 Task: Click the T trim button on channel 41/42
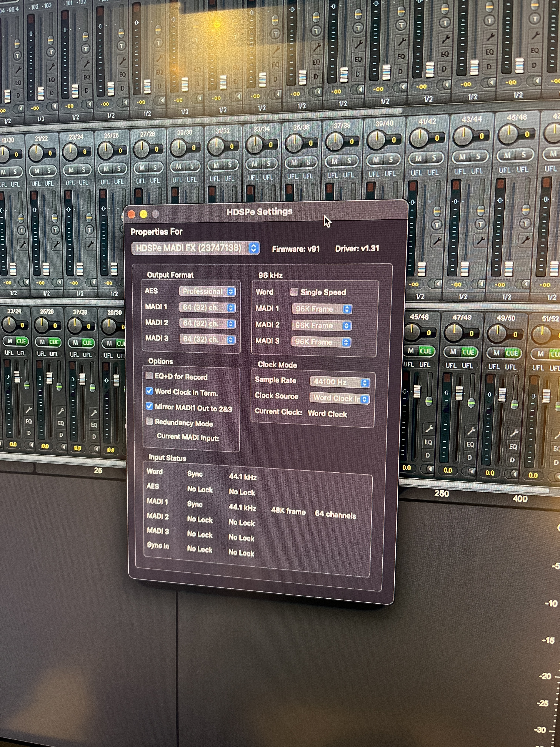point(437,225)
